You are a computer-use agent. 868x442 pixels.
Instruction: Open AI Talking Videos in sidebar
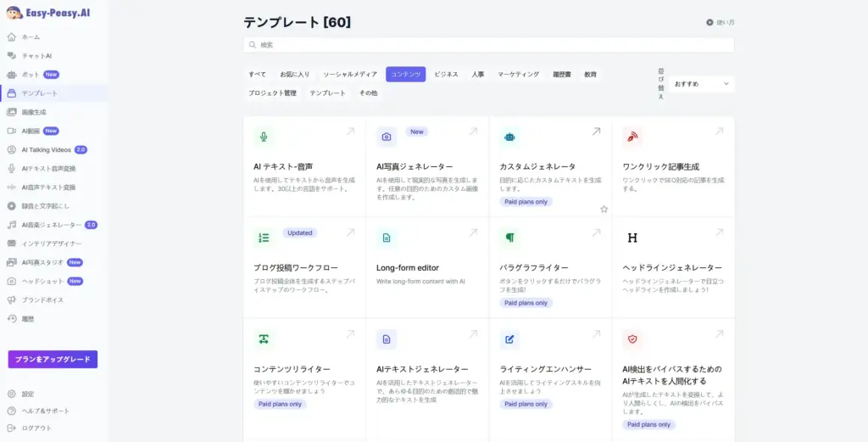(47, 149)
